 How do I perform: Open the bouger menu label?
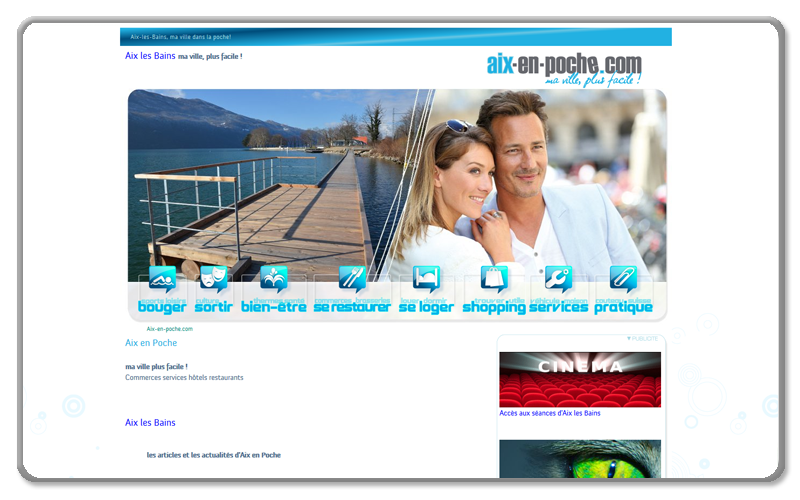pyautogui.click(x=162, y=307)
